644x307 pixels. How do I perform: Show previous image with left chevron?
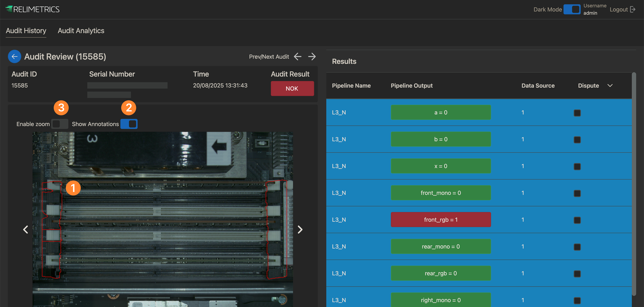[26, 229]
